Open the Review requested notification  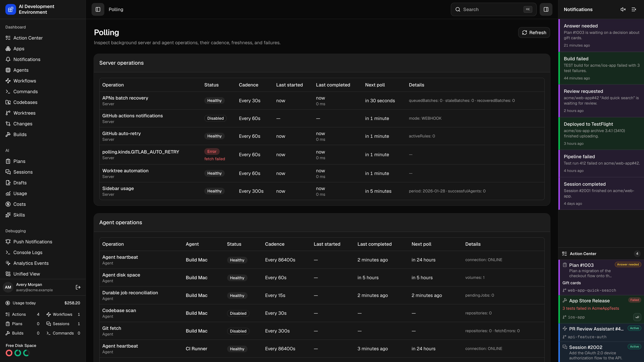click(x=601, y=101)
